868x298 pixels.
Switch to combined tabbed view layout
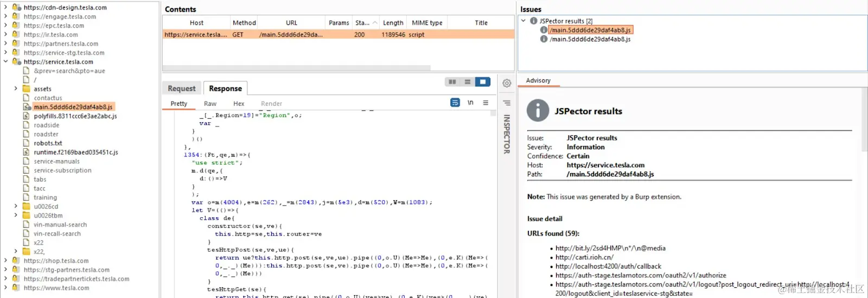pyautogui.click(x=482, y=82)
